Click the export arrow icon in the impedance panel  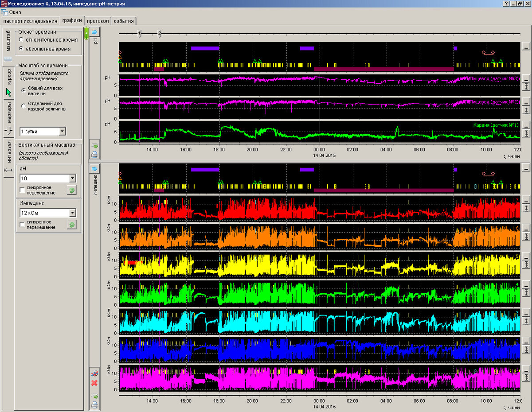pos(94,396)
